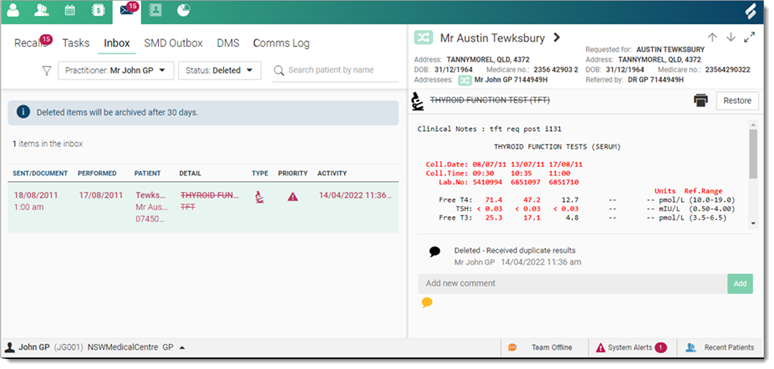This screenshot has height=369, width=774.
Task: Open patient record via arrow after Austin Tewksbury
Action: [x=557, y=38]
